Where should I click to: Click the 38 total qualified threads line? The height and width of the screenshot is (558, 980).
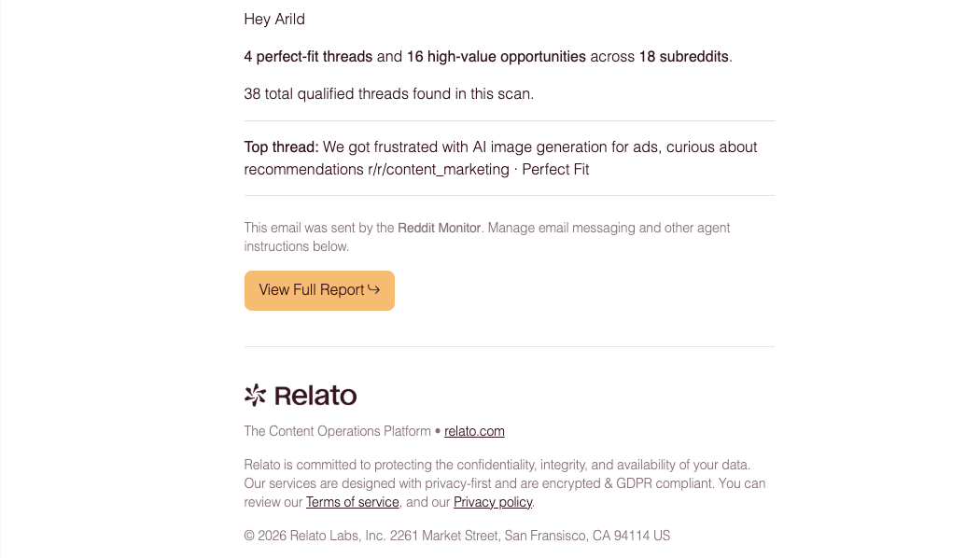pos(389,93)
